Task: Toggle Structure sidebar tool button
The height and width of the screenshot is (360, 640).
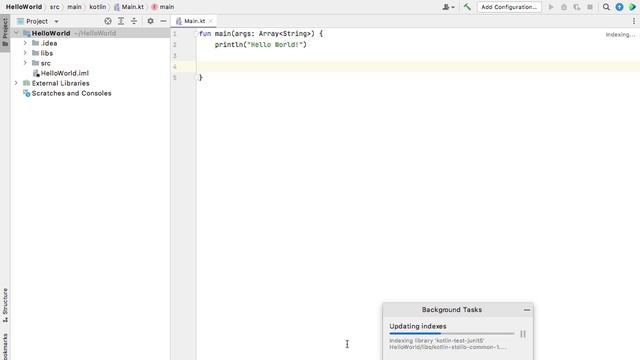Action: (x=5, y=305)
